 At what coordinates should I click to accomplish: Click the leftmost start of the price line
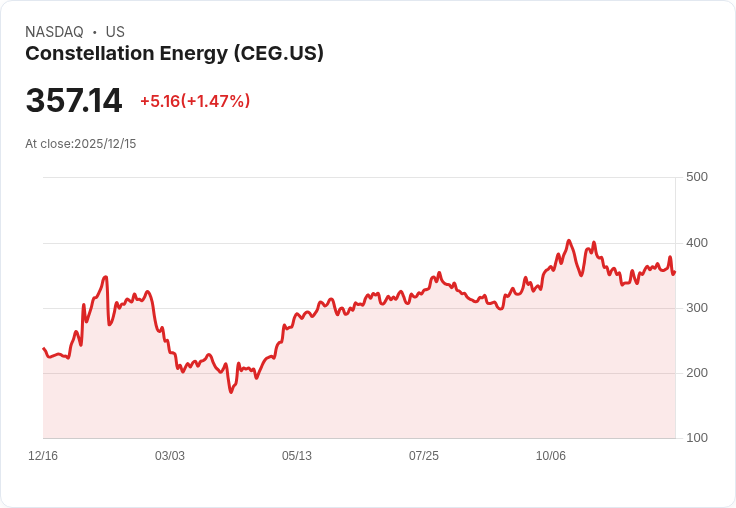(x=44, y=349)
